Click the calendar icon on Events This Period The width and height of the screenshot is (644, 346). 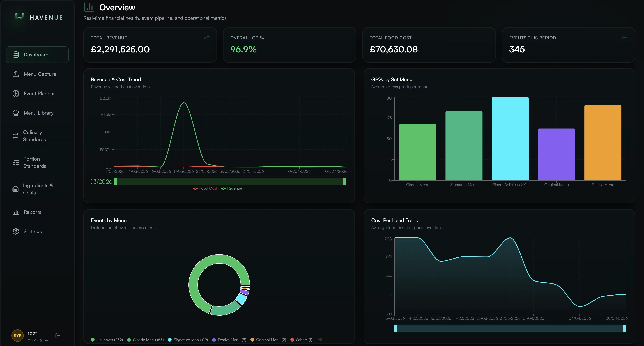625,38
